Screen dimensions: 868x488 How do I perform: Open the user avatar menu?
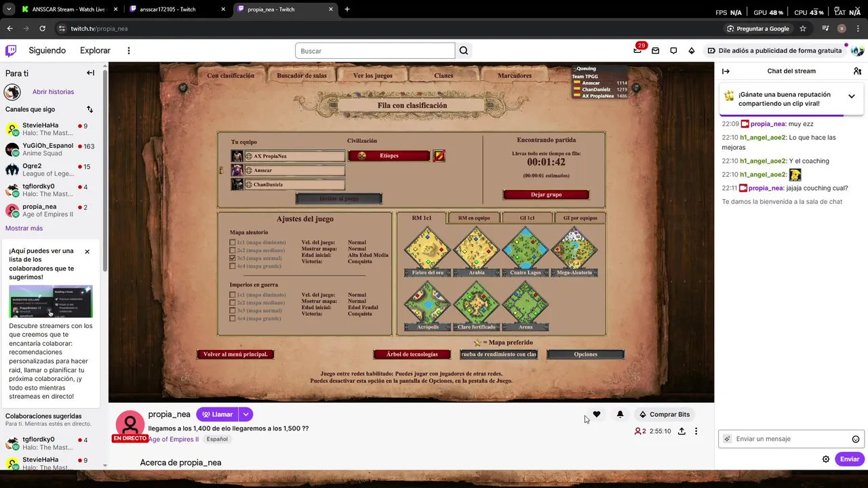[x=857, y=51]
